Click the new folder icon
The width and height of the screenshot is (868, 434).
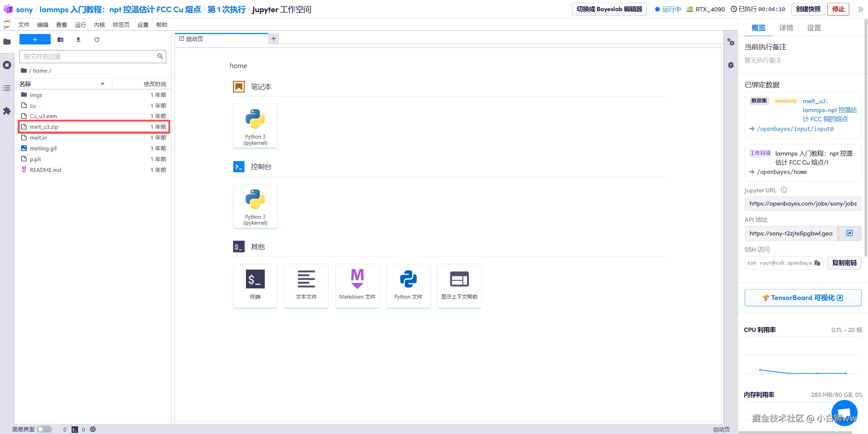(60, 40)
